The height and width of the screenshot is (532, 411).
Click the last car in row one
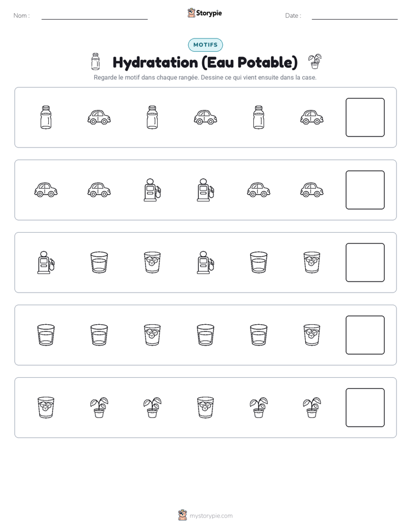[x=311, y=117]
